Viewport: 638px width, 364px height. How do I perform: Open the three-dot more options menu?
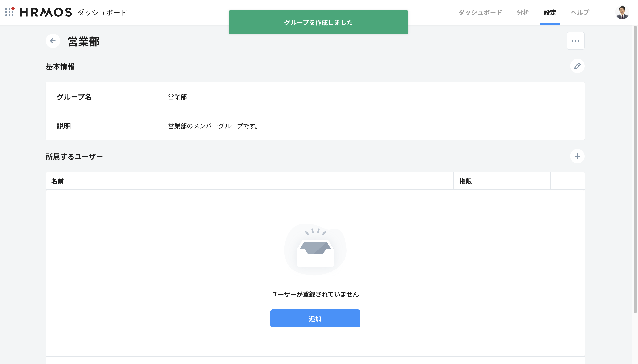click(575, 41)
